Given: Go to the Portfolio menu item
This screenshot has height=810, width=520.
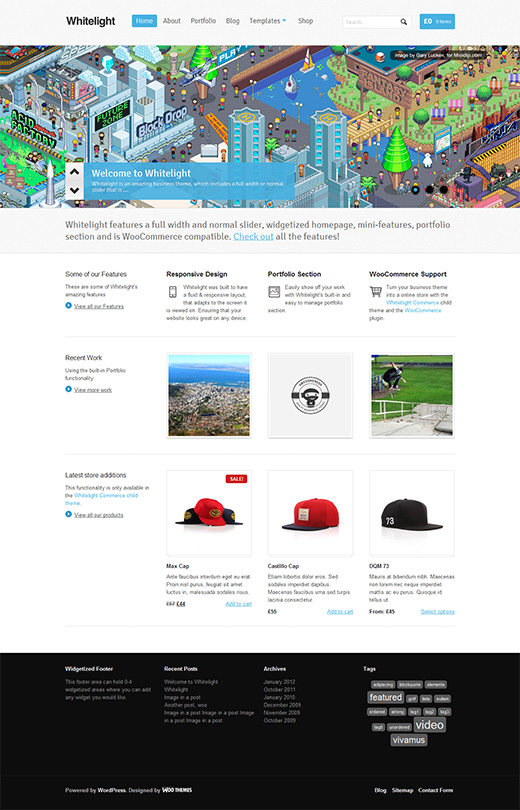Looking at the screenshot, I should click(203, 21).
